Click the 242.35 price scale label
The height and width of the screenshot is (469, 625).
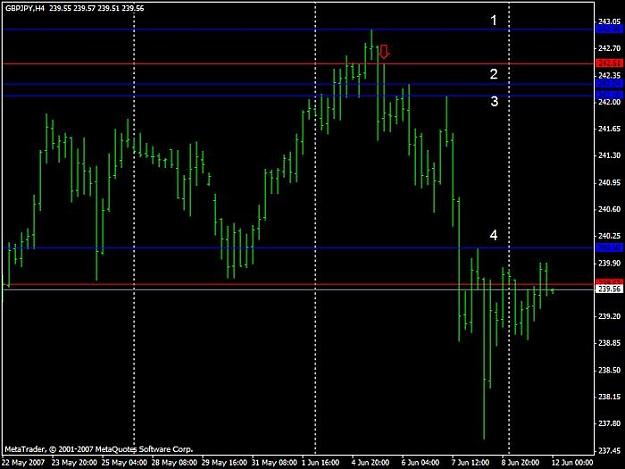coord(609,75)
